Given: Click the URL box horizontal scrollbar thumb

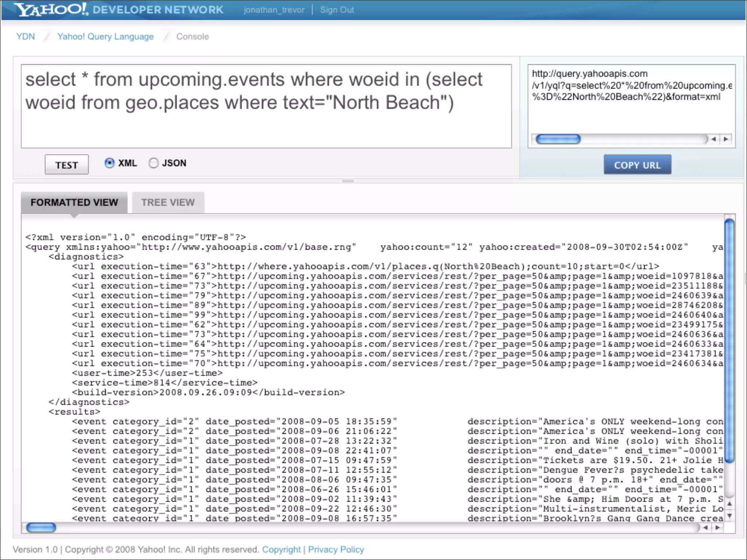Looking at the screenshot, I should point(558,139).
